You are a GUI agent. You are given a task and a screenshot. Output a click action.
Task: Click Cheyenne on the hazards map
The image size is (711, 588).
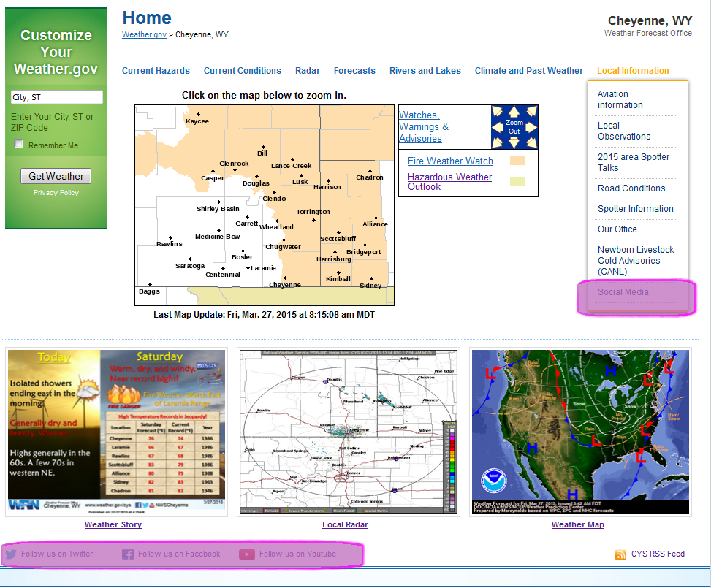(x=285, y=284)
